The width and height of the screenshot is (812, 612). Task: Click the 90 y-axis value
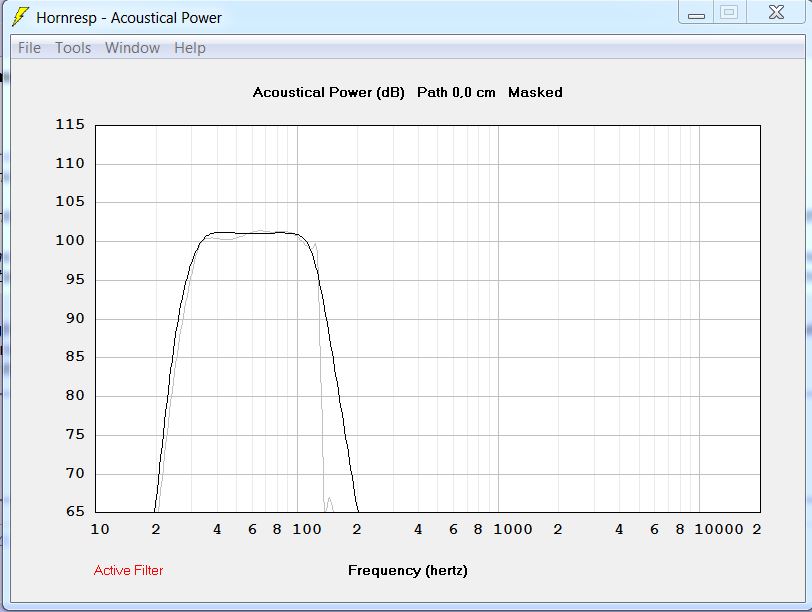tap(75, 318)
